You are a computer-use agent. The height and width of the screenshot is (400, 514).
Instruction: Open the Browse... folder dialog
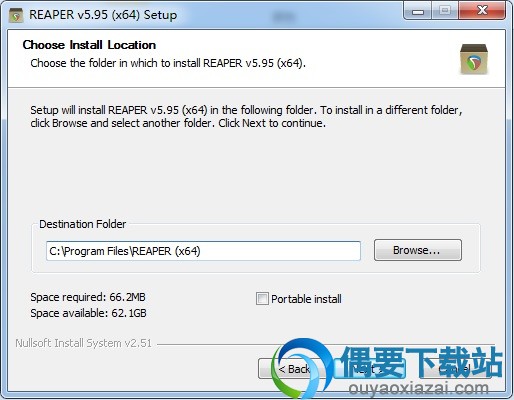click(x=418, y=250)
